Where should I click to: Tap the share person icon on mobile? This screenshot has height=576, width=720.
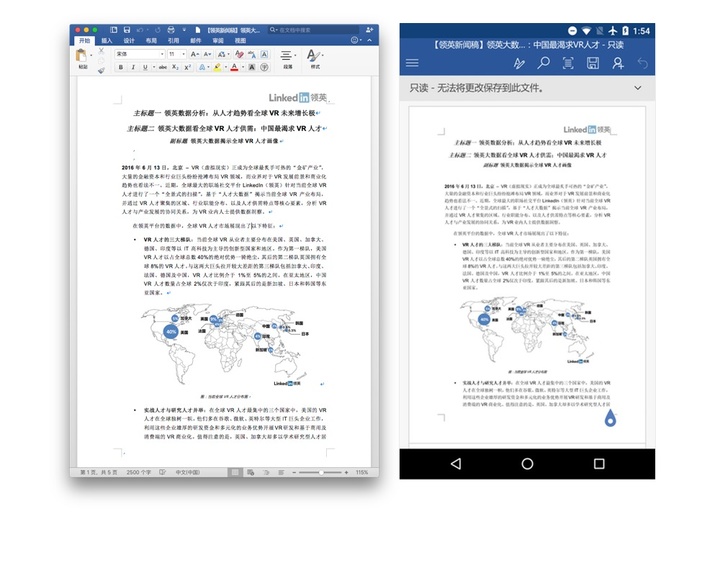coord(617,63)
